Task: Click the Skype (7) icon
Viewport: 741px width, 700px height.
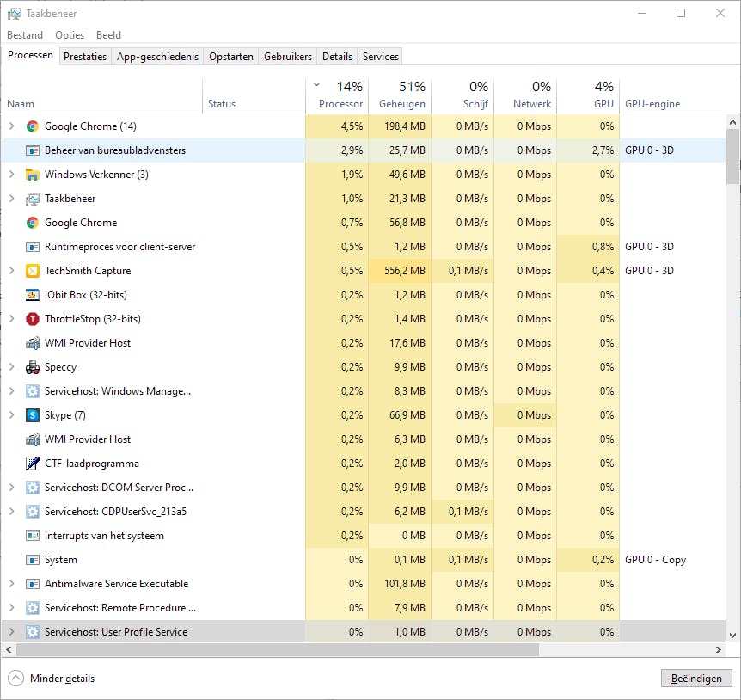Action: (32, 415)
